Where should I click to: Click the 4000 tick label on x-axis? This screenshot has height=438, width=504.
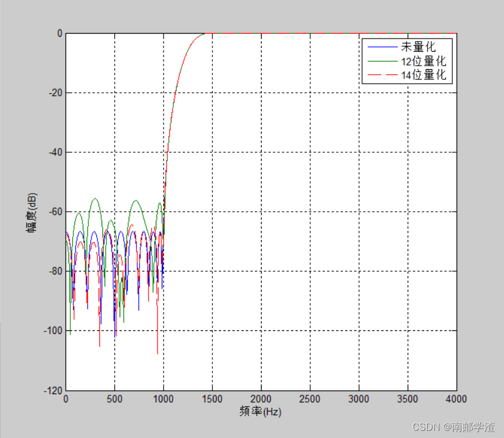coord(456,398)
